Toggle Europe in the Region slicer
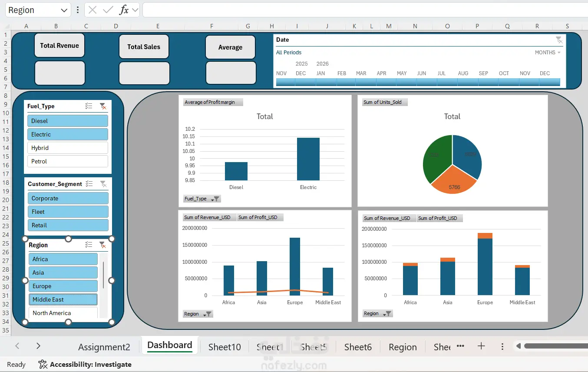The width and height of the screenshot is (588, 372). pyautogui.click(x=63, y=286)
